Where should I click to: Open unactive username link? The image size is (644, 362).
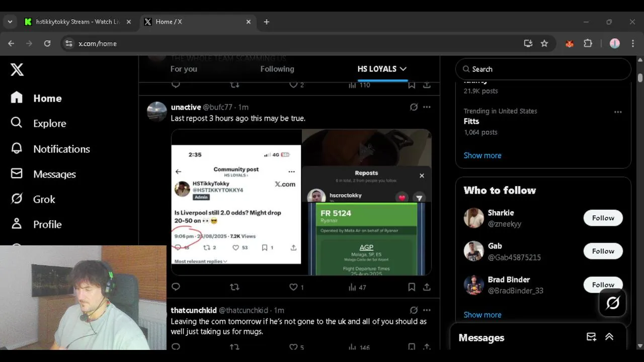186,107
